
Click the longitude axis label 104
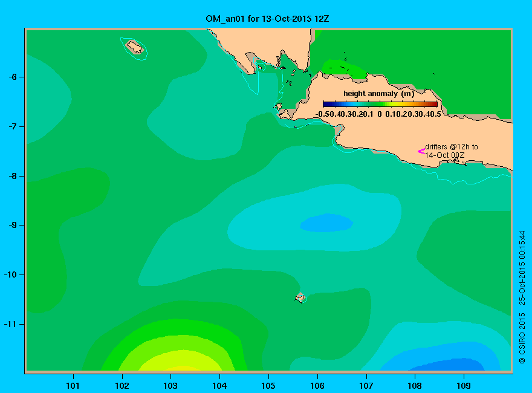tap(219, 386)
